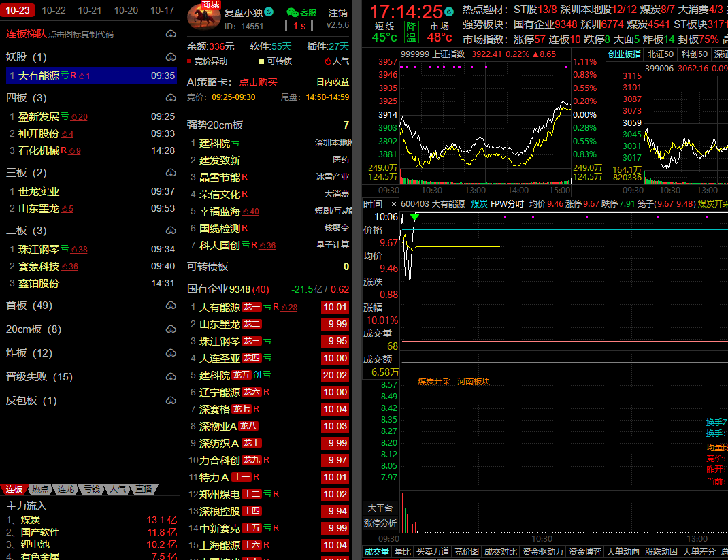Switch to the 10-22 date tab

[53, 10]
